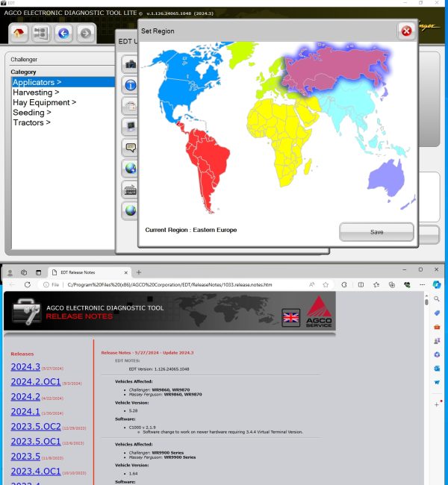The height and width of the screenshot is (485, 448).
Task: Open browser extensions icon
Action: [344, 284]
